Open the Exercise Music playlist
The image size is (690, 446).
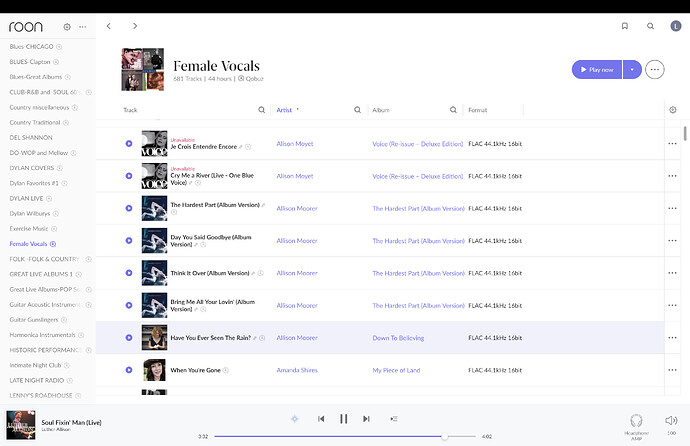coord(29,229)
